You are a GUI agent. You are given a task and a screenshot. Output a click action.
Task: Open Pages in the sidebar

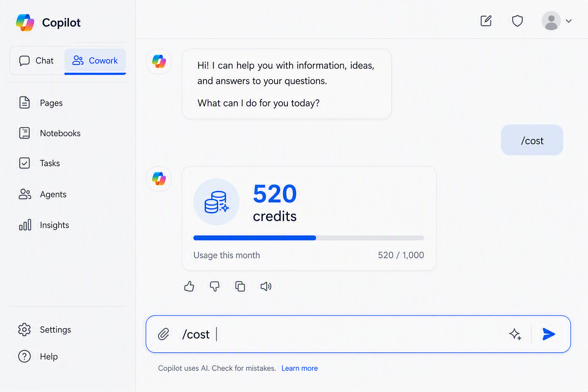41,103
